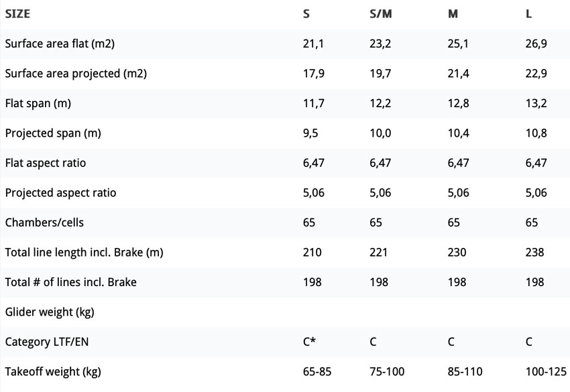570x392 pixels.
Task: Click the Surface area flat (m2) row label
Action: click(60, 44)
